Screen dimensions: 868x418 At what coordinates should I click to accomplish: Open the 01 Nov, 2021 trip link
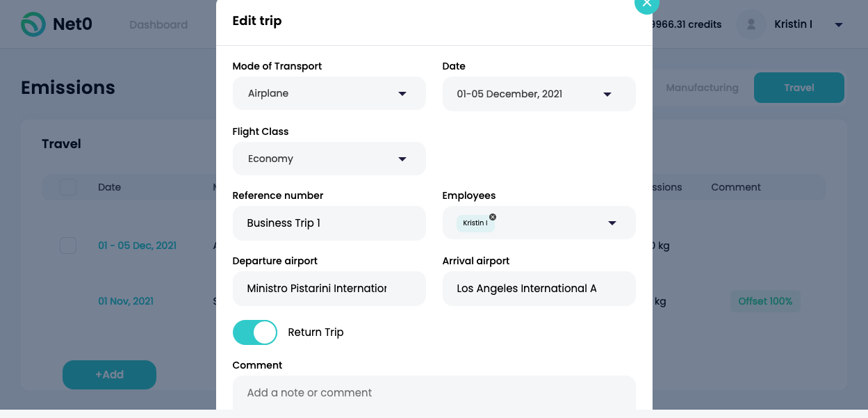126,301
